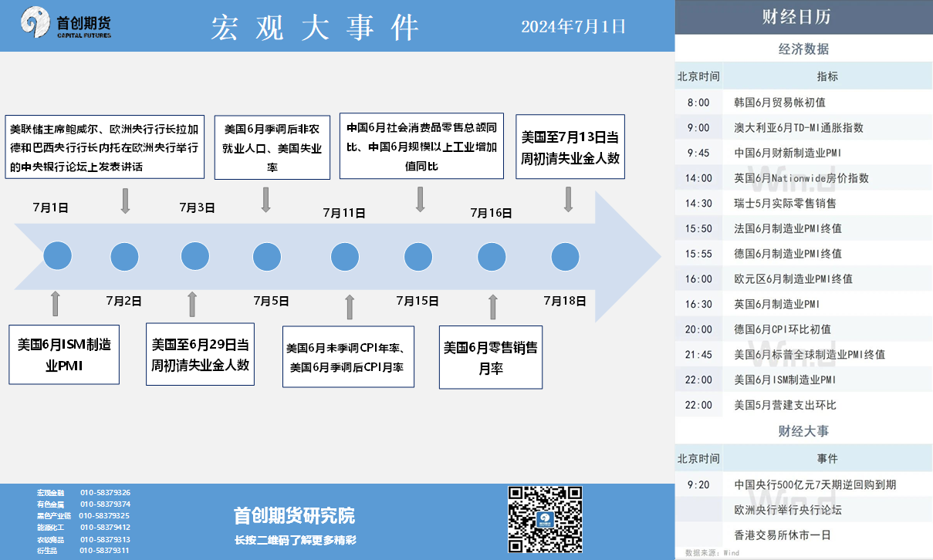Open the 美联储主席鲍威尔 speech event box
Image resolution: width=933 pixels, height=560 pixels.
[105, 147]
